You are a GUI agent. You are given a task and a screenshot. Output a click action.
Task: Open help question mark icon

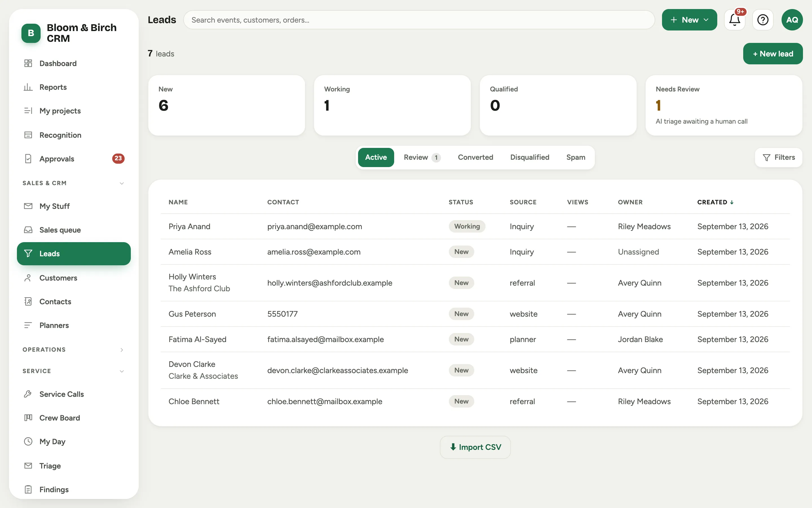tap(763, 20)
